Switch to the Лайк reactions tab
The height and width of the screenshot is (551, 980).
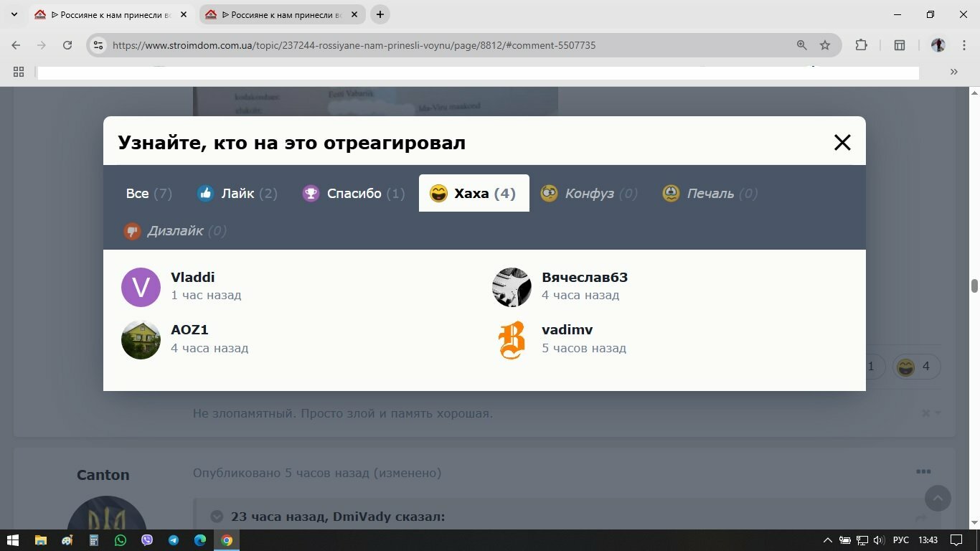click(237, 193)
